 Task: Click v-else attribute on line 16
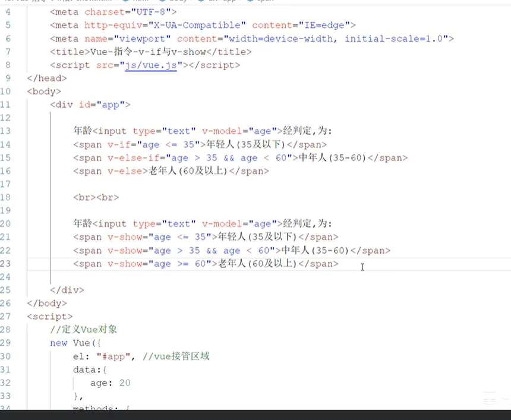[x=125, y=171]
